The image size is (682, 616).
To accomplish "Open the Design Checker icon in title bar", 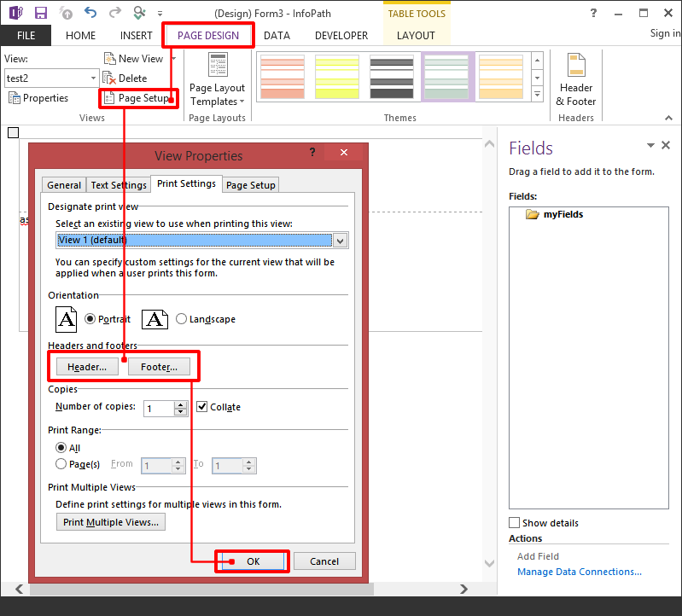I will tap(139, 13).
